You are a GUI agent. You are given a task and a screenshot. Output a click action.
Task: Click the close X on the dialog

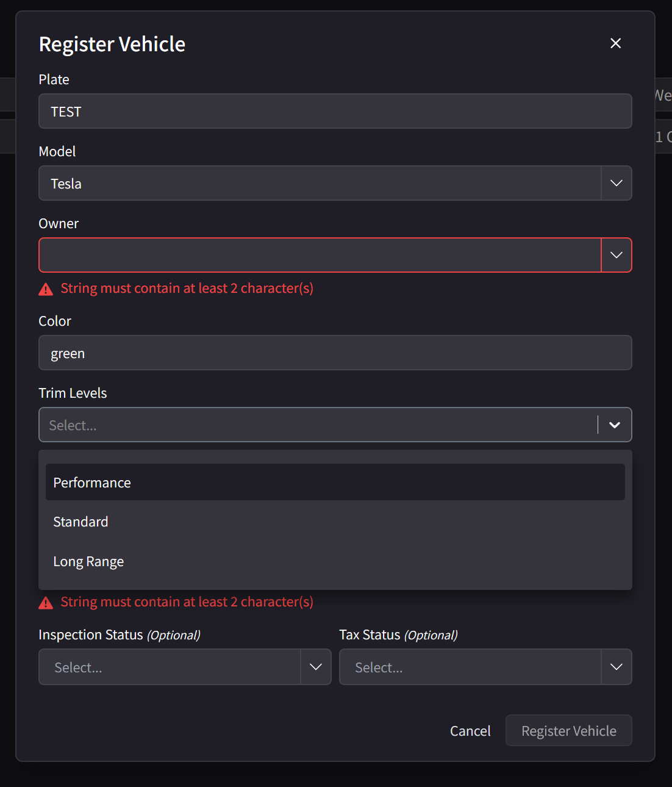coord(615,43)
